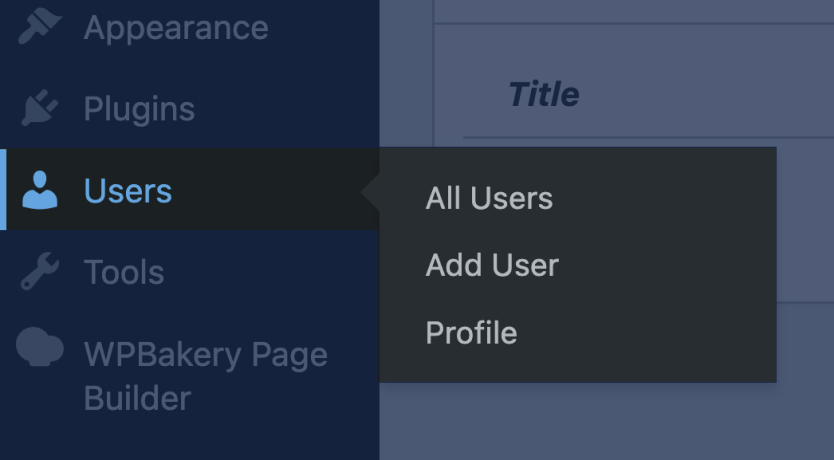Click the flyout arrow pointing at Users
The image size is (834, 460).
pos(371,190)
